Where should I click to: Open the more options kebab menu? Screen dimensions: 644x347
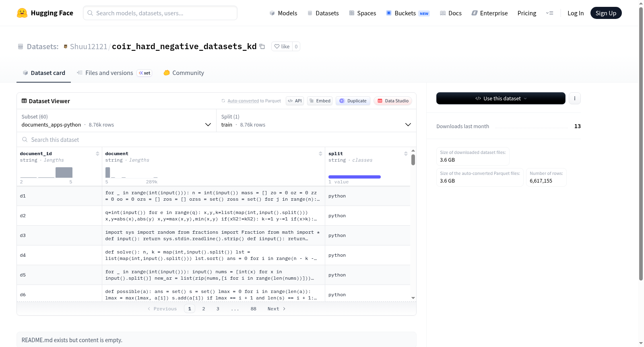tap(575, 98)
